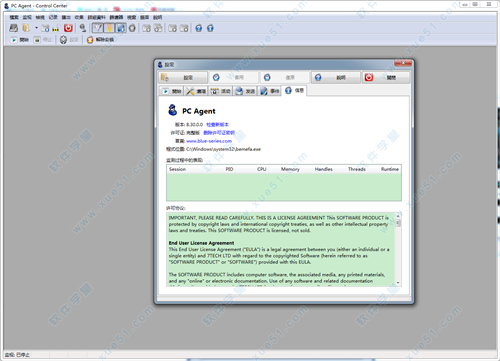Click the Session column header
Screen dimensions: 500x361
point(177,169)
